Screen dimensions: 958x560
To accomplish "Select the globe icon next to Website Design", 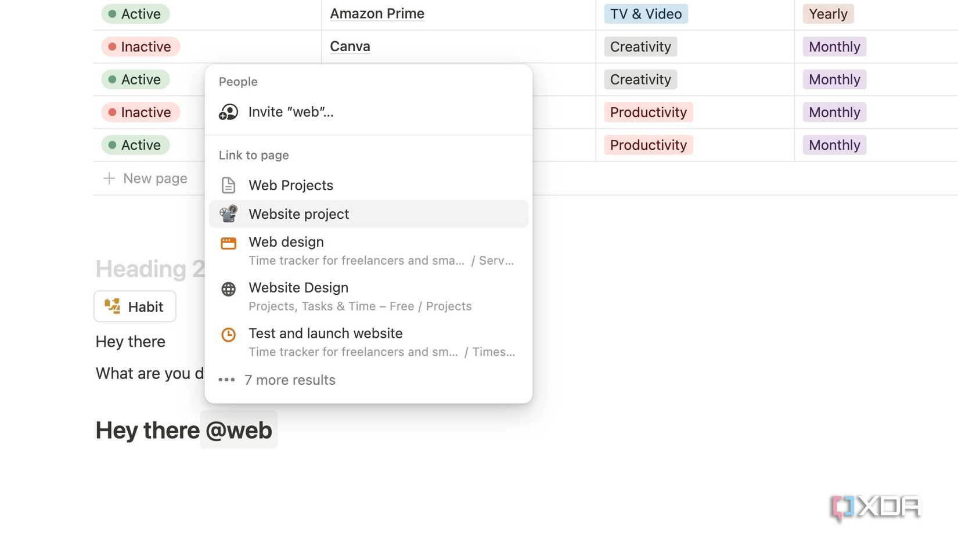I will [x=228, y=288].
